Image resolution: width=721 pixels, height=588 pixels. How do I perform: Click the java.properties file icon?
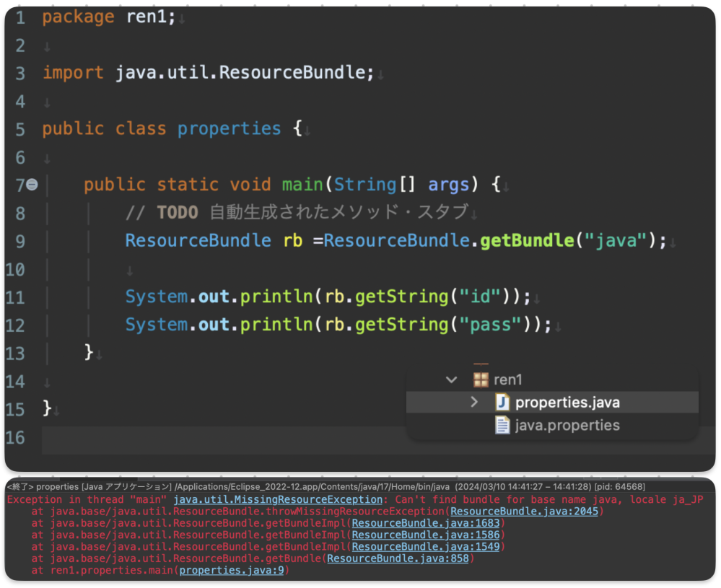[502, 425]
